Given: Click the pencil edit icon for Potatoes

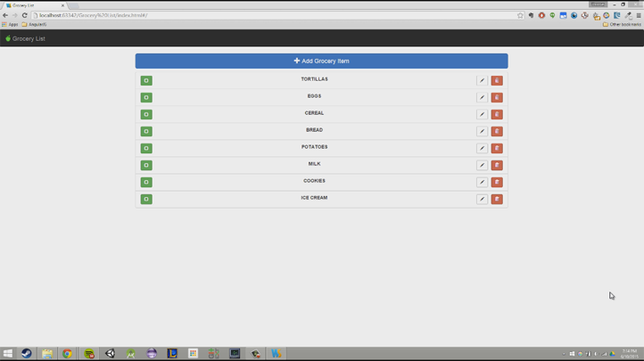Looking at the screenshot, I should [482, 149].
